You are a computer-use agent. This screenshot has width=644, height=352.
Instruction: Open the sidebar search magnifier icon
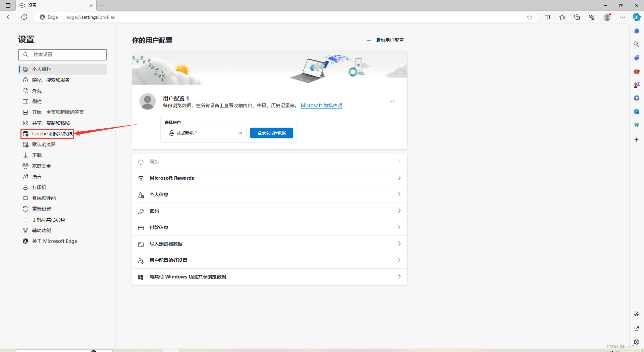click(x=636, y=44)
